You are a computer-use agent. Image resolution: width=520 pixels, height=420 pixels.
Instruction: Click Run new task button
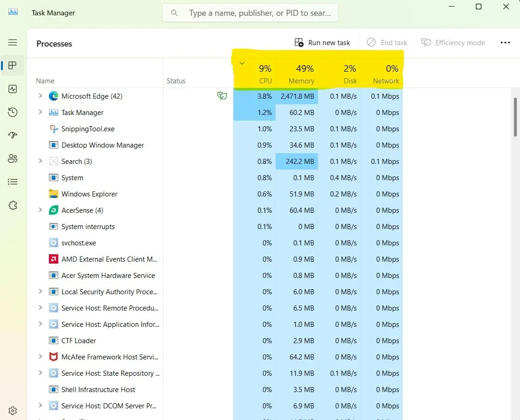tap(322, 43)
